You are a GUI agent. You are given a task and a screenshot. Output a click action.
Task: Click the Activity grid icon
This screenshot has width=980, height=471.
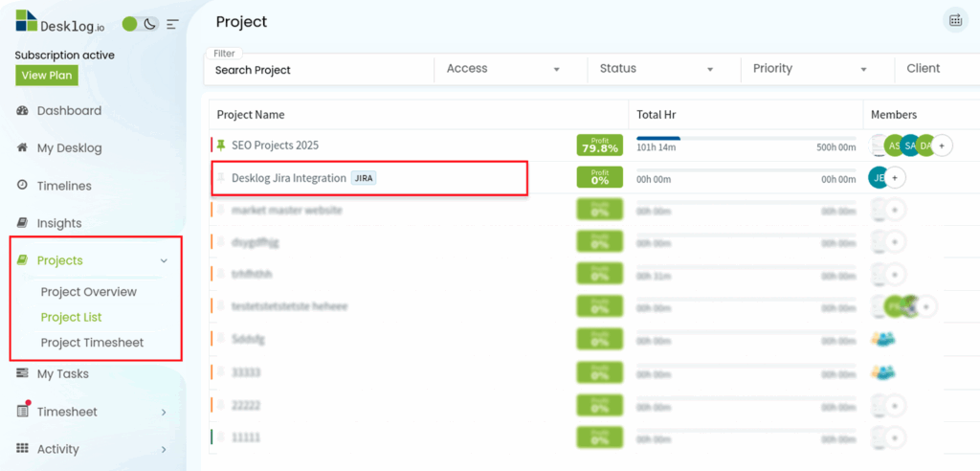pyautogui.click(x=22, y=449)
